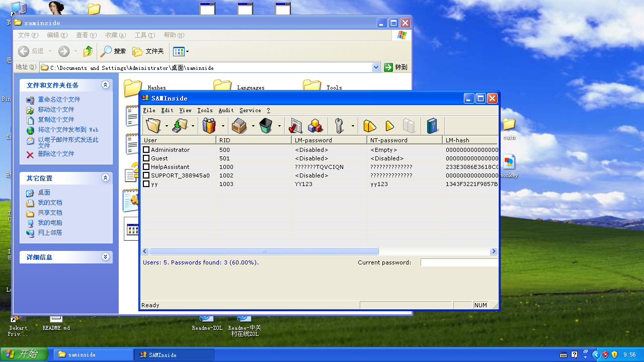Switch to saminside taskbar button
The height and width of the screenshot is (362, 644).
point(94,354)
